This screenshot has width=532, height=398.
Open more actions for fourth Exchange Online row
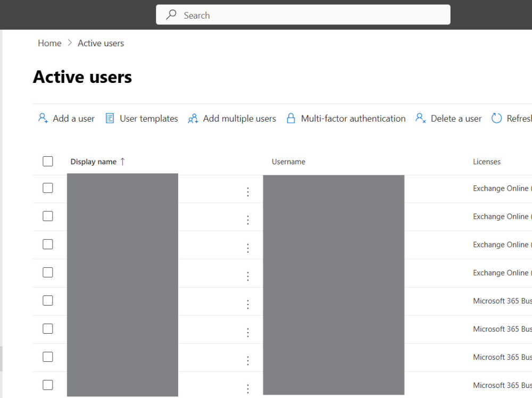pos(248,276)
